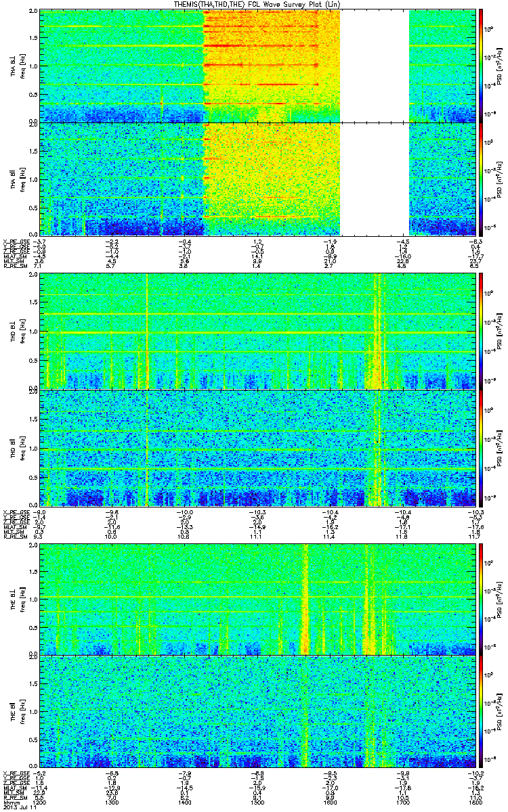Click the 1600 time label on bottom axis
Viewport: 508px width, 812px height.
pyautogui.click(x=329, y=804)
